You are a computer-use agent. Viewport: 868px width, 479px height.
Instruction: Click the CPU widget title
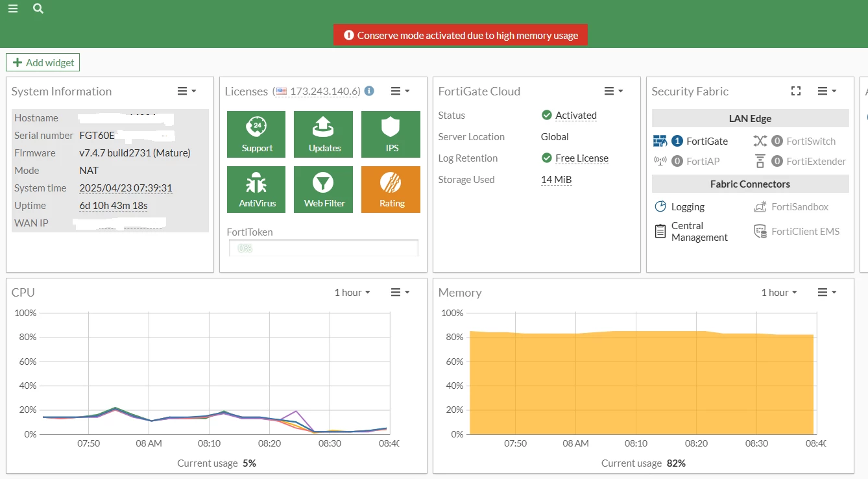pyautogui.click(x=23, y=293)
